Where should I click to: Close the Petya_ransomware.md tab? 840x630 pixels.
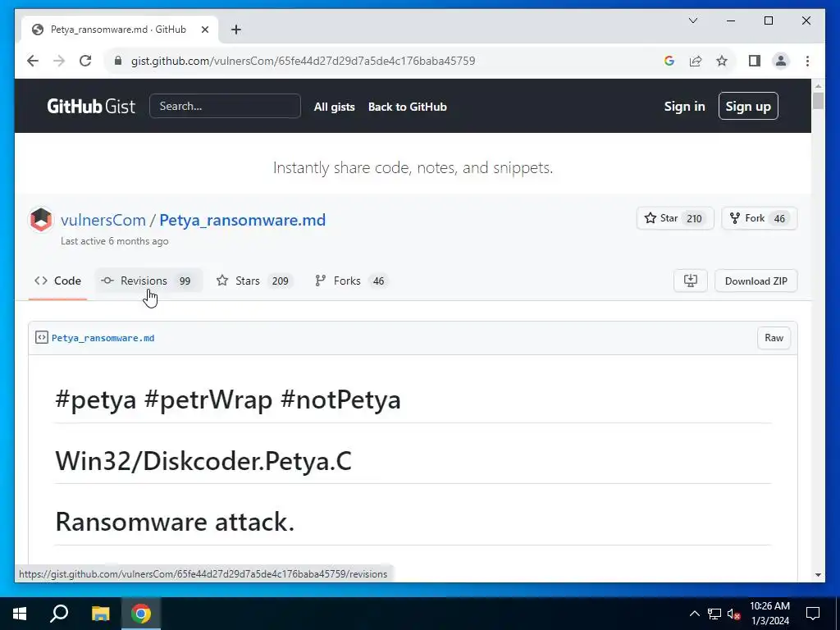tap(204, 30)
